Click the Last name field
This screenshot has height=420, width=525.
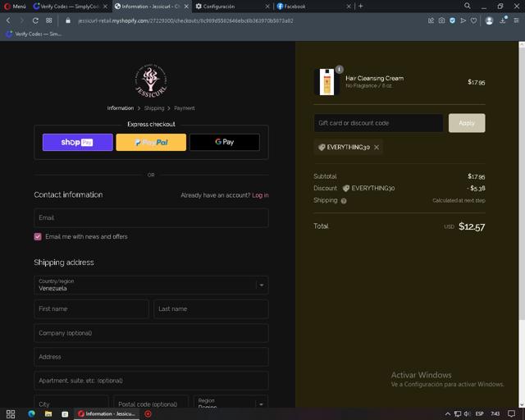pyautogui.click(x=211, y=308)
